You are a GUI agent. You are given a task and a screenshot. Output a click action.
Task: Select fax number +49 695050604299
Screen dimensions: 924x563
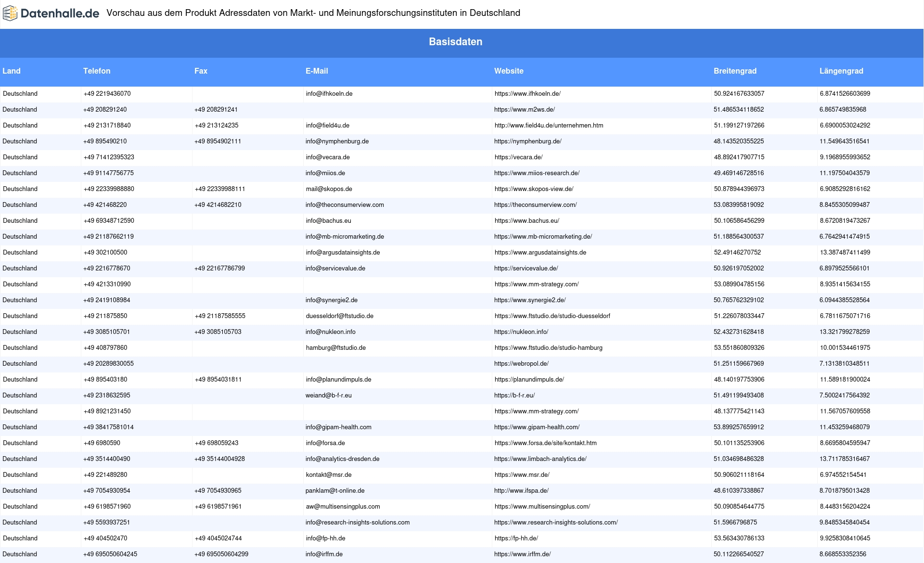click(221, 554)
